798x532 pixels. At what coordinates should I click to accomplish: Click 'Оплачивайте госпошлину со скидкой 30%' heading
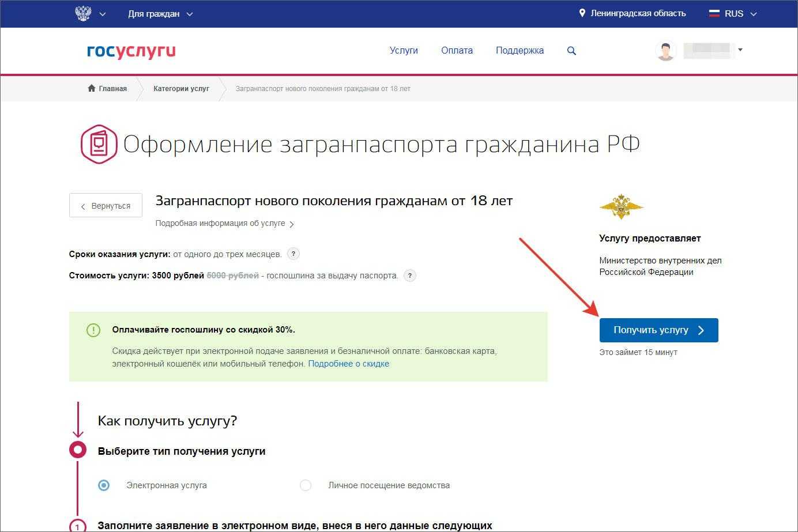click(204, 330)
